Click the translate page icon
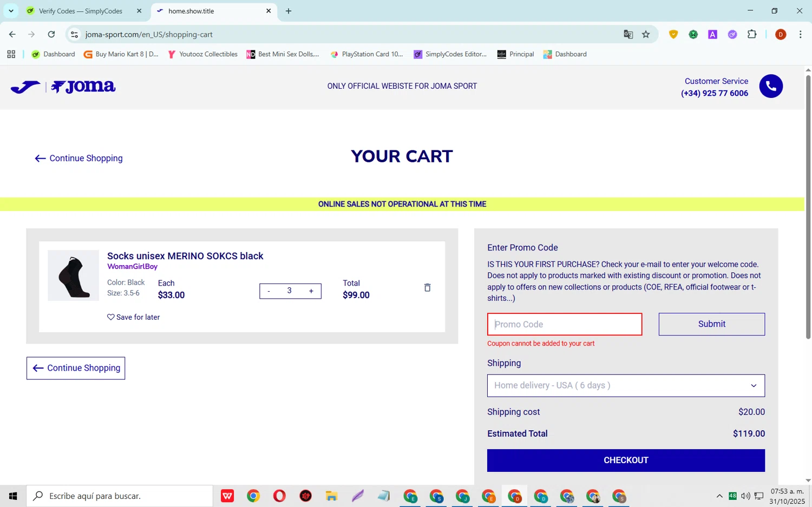812x507 pixels. tap(628, 34)
